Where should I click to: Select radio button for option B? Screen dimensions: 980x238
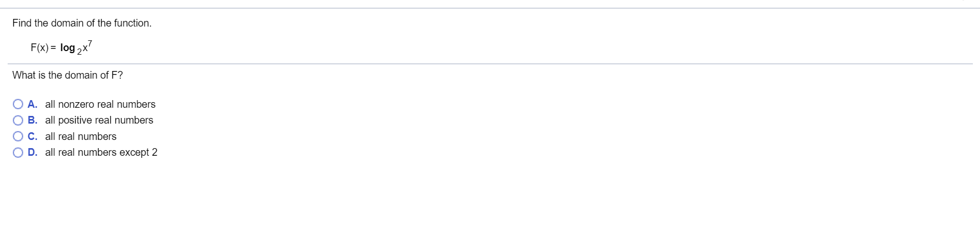click(18, 121)
